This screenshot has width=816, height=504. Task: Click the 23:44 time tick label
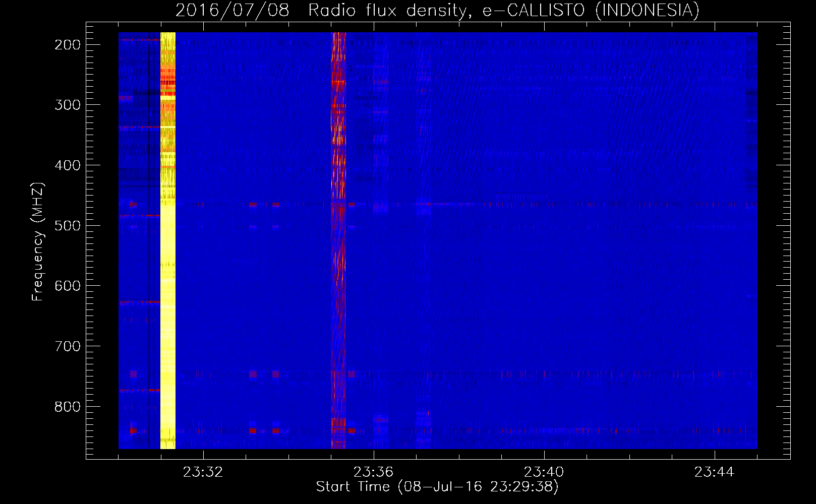714,472
